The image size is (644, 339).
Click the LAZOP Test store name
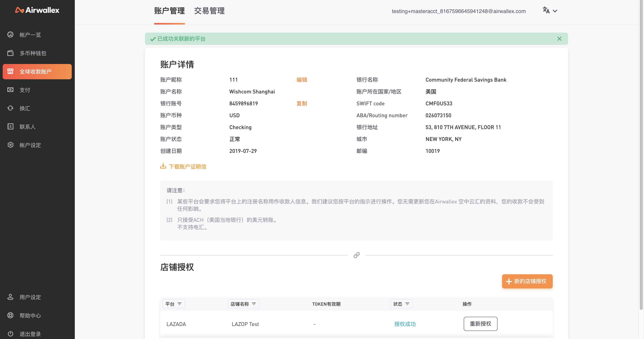(x=245, y=324)
